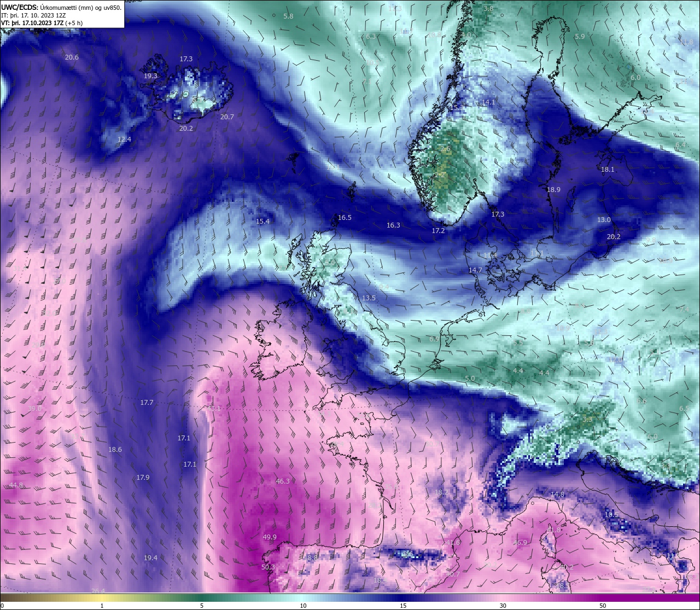Click the 10 tick label on the color scale

click(302, 606)
